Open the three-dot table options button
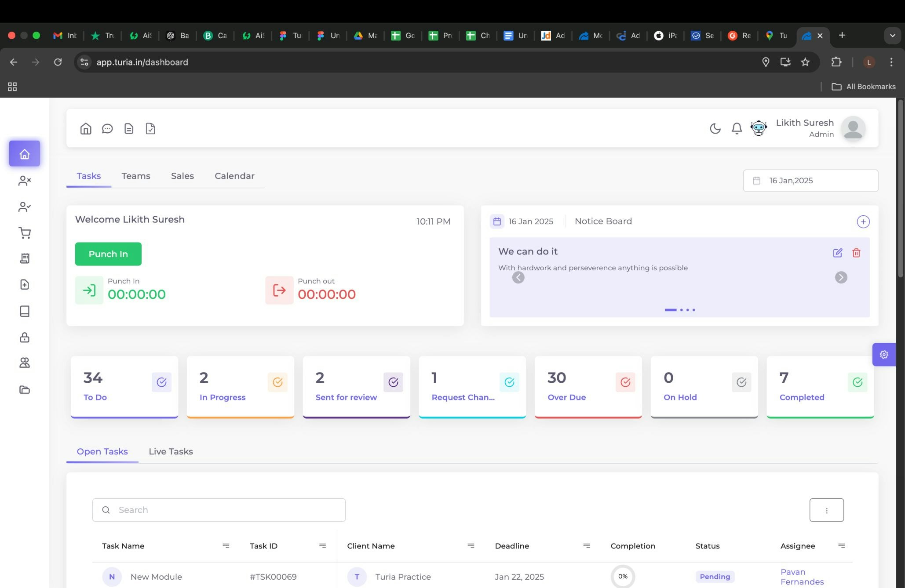 827,510
